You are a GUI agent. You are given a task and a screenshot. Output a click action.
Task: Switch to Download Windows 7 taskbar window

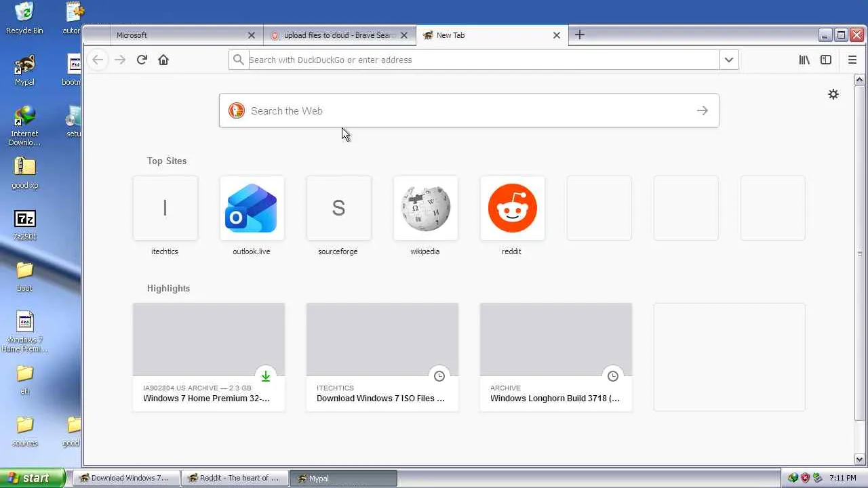tap(125, 478)
